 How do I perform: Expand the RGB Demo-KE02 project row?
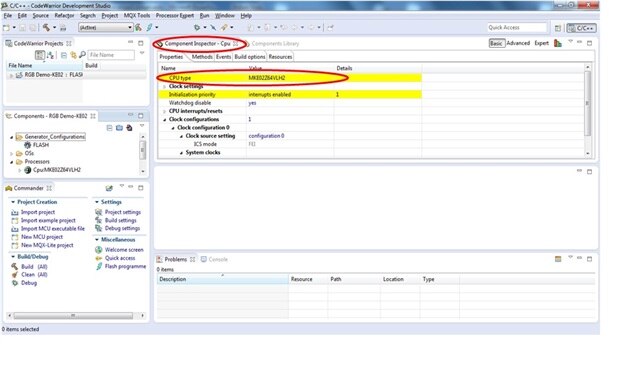(11, 75)
